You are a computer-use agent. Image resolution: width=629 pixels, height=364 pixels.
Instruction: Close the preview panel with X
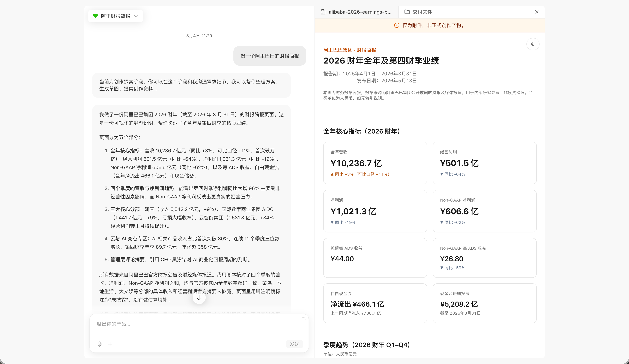coord(537,12)
